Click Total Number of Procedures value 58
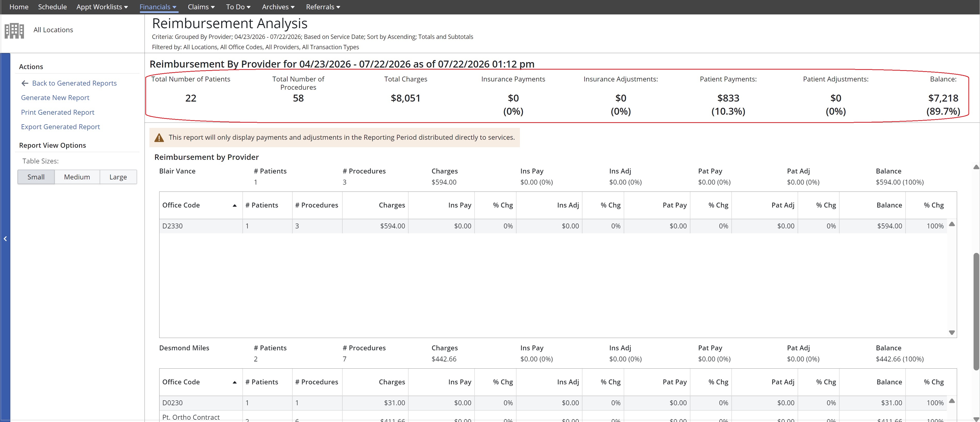The width and height of the screenshot is (980, 422). [298, 98]
